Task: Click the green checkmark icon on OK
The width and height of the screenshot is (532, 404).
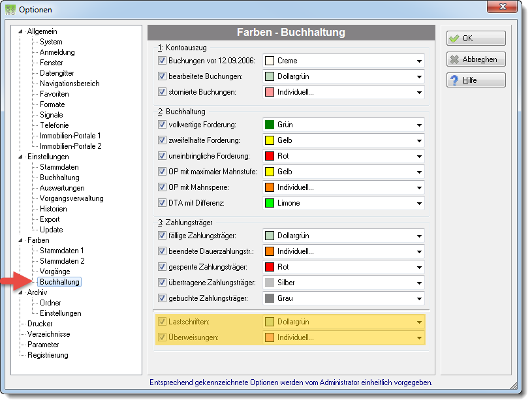Action: coord(454,39)
